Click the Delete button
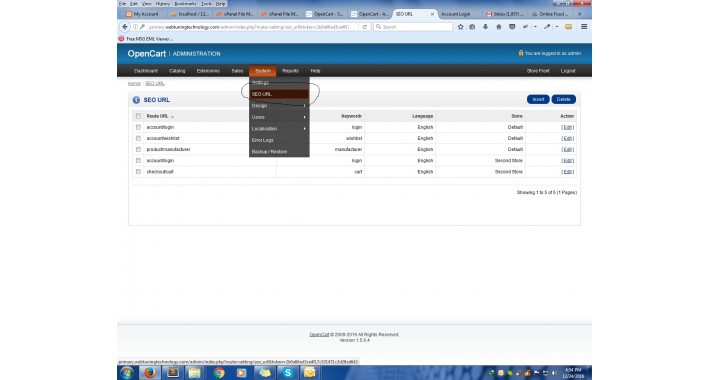The height and width of the screenshot is (380, 710). (563, 99)
